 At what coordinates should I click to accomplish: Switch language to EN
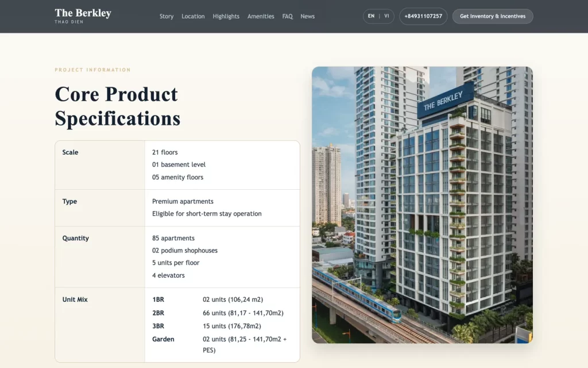pos(371,16)
